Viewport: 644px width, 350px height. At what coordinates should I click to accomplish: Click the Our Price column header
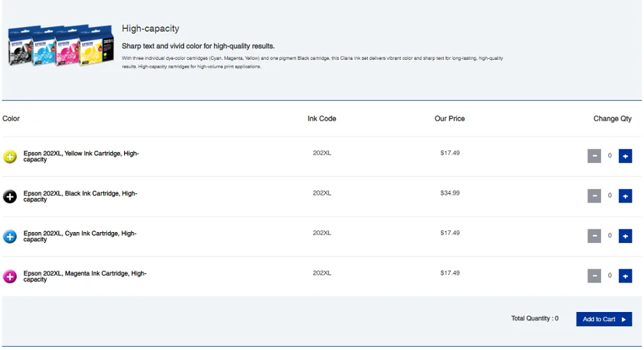click(450, 119)
